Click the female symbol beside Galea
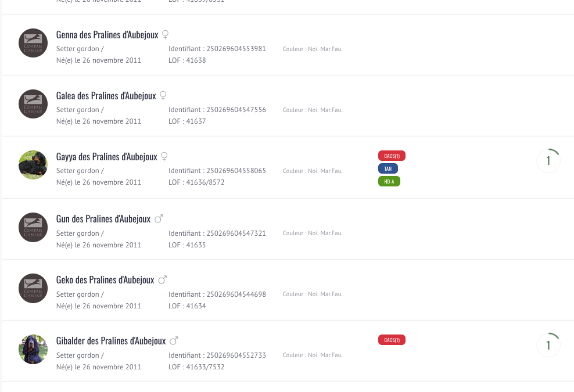Screen dimensions: 574x392 (x=163, y=95)
